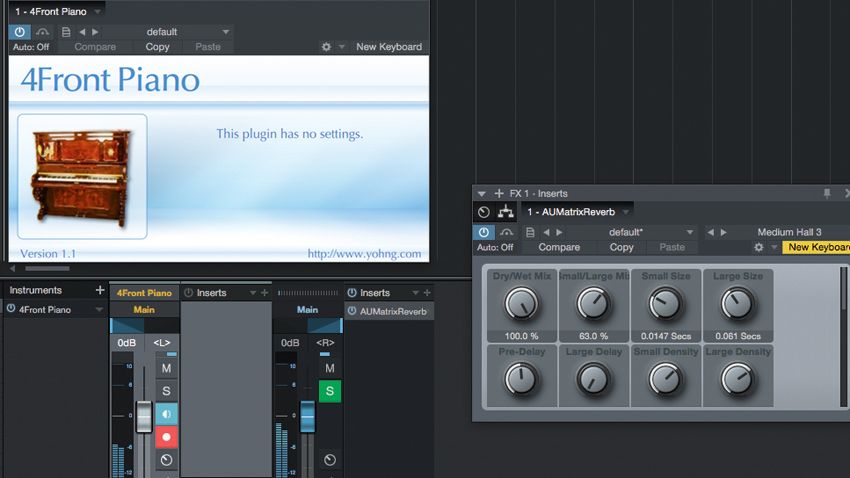Open preset file icon in AUMatrixReverb window
Viewport: 850px width, 478px height.
tap(530, 232)
